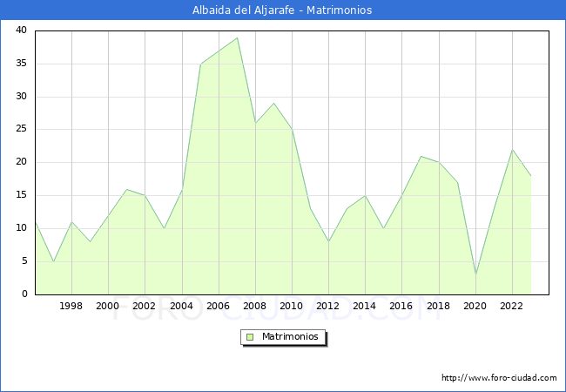Screen dimensions: 566x392
Task: Click the x-axis label 2008
Action: tap(254, 306)
